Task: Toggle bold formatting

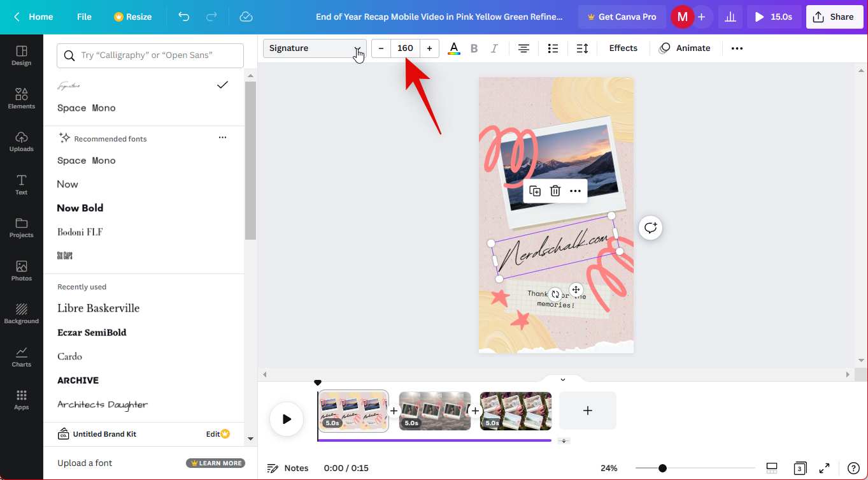Action: coord(474,48)
